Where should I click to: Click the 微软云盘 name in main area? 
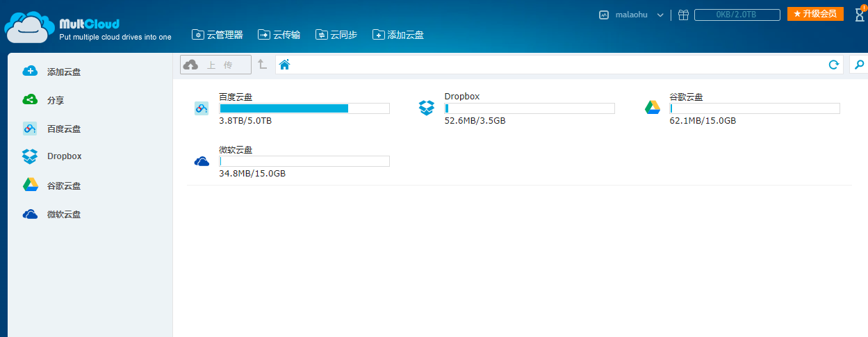click(236, 149)
